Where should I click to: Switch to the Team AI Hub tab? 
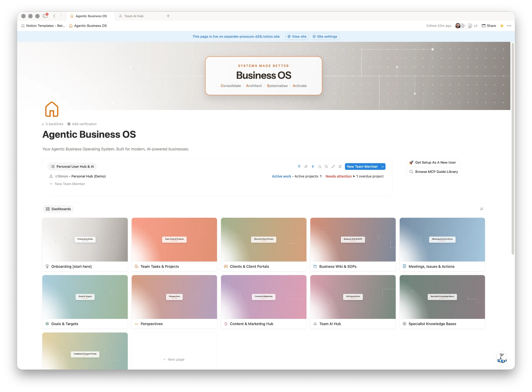click(139, 16)
